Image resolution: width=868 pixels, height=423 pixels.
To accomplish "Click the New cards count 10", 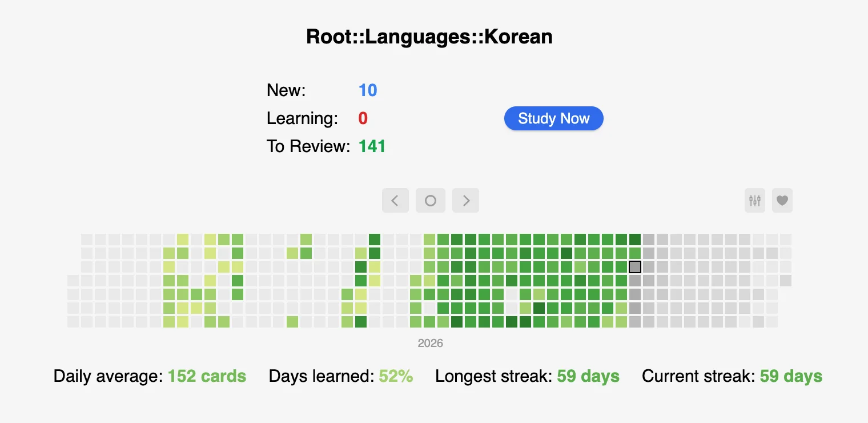I will (368, 90).
